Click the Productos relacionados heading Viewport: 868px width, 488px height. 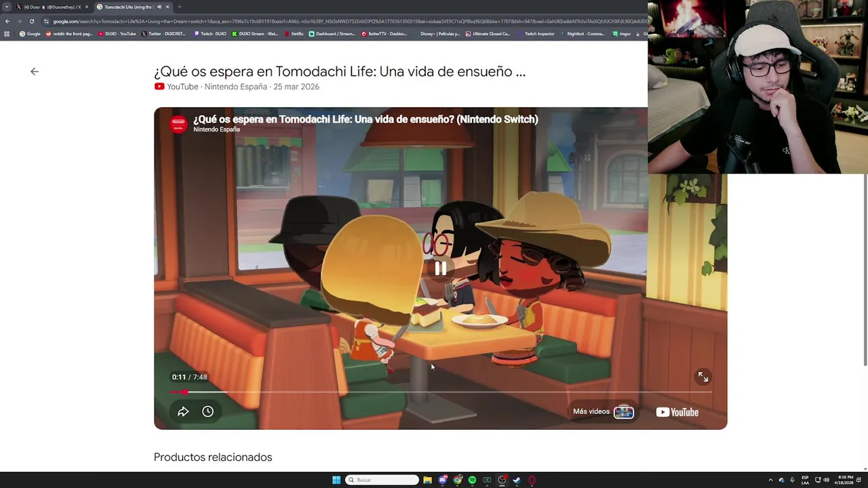[213, 457]
